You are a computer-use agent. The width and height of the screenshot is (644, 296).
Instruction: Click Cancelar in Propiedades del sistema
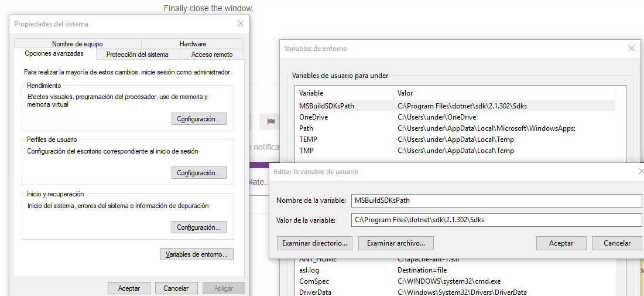176,288
